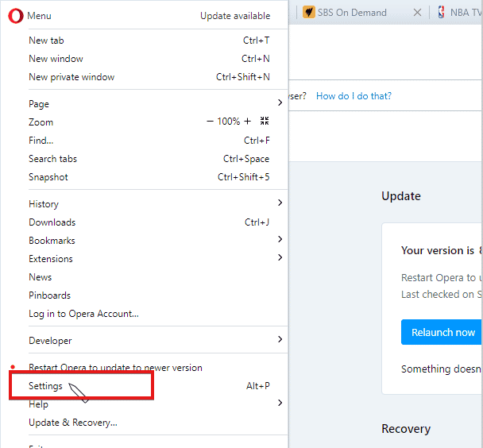Click the zoom out minus icon
Image resolution: width=483 pixels, height=448 pixels.
(210, 122)
